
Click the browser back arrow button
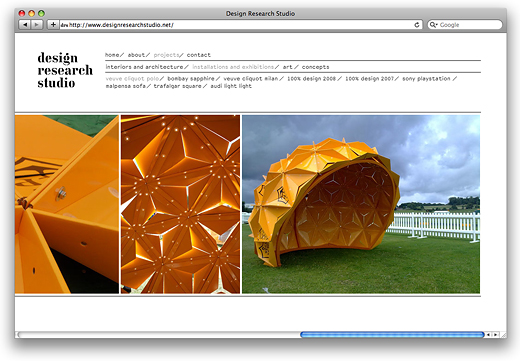pyautogui.click(x=25, y=25)
